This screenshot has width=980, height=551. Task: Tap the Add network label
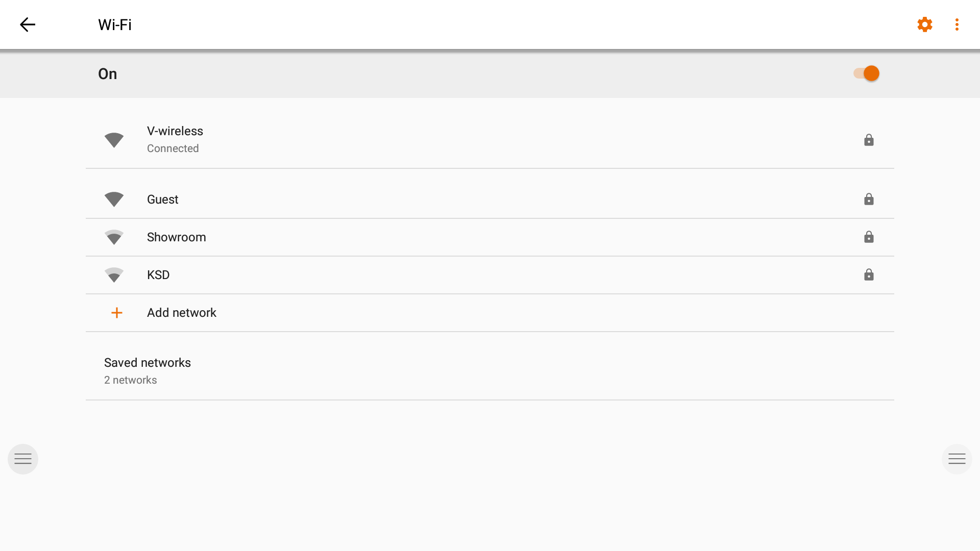click(182, 313)
